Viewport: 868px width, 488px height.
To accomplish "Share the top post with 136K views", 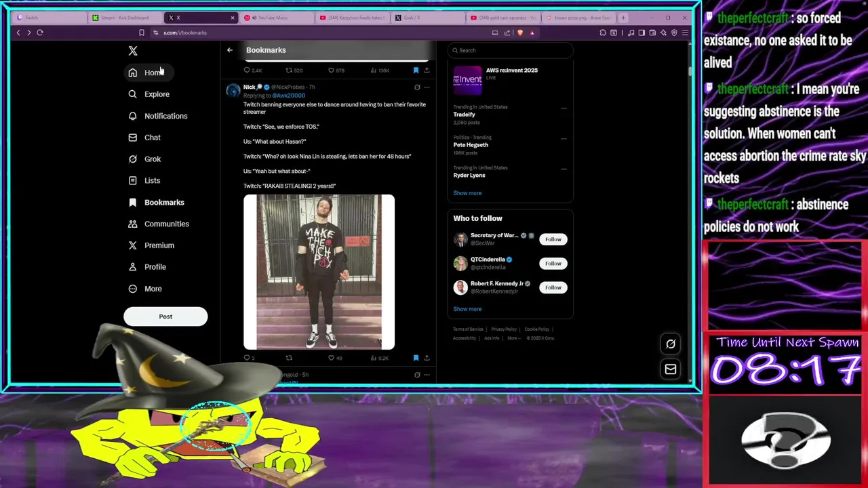I will coord(427,70).
